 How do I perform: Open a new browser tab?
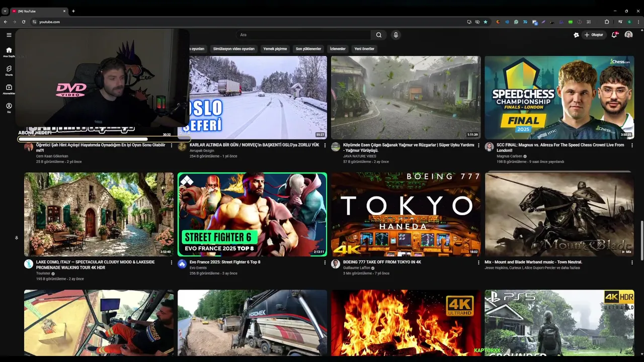click(x=73, y=11)
